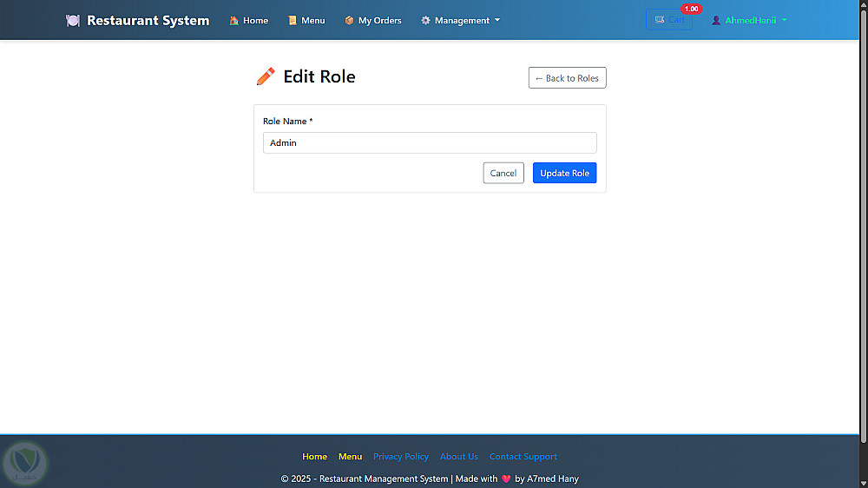This screenshot has height=488, width=868.
Task: Open the About Us footer link
Action: (459, 457)
